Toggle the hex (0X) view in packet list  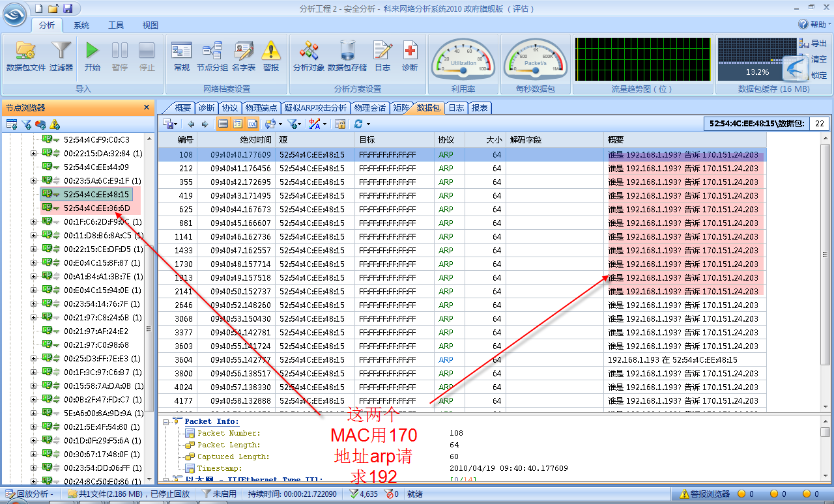(x=252, y=123)
